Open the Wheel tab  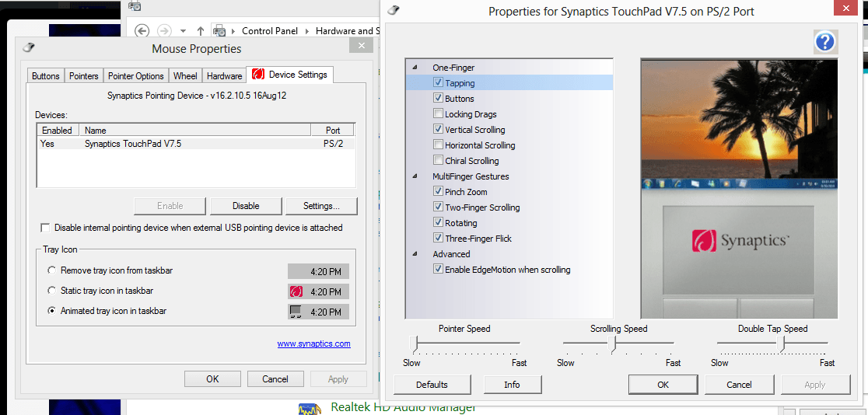tap(185, 76)
